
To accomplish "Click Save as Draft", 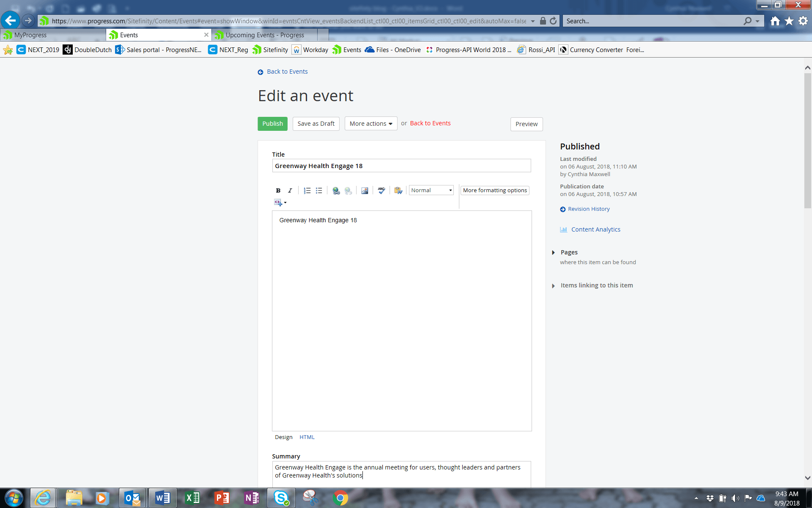I will pyautogui.click(x=316, y=124).
